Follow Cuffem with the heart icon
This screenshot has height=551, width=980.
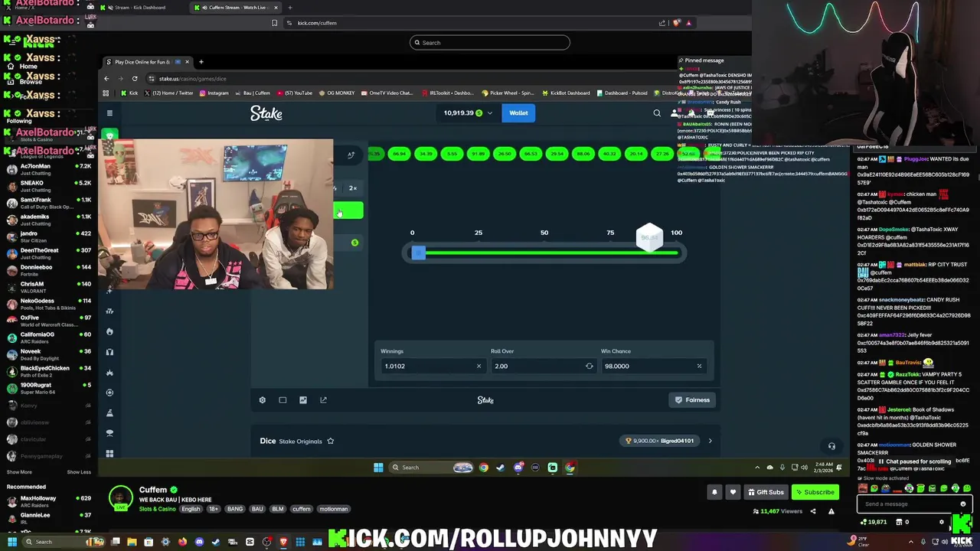[x=733, y=492]
